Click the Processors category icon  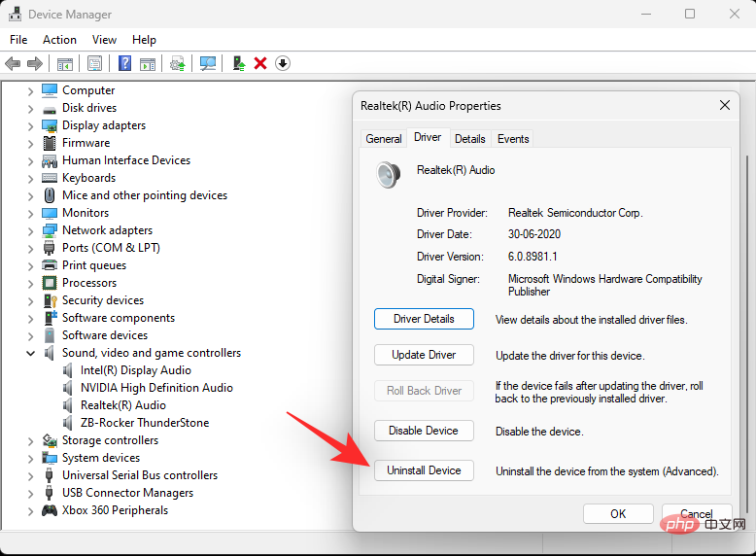(50, 283)
